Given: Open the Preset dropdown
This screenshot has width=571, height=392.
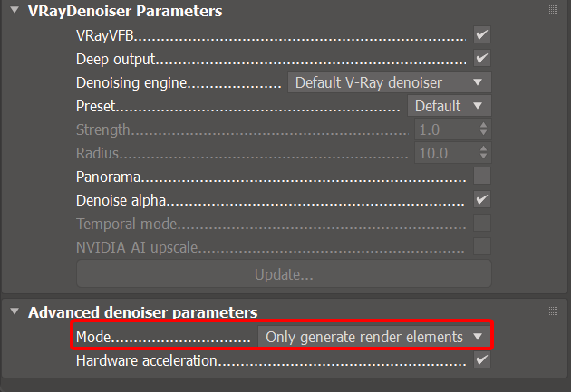Looking at the screenshot, I should click(449, 106).
